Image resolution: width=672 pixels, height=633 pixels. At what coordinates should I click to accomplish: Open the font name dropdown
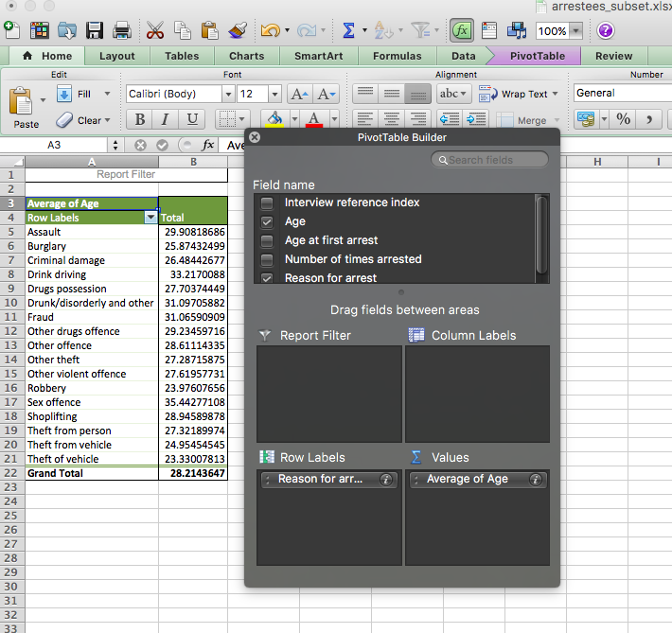228,94
